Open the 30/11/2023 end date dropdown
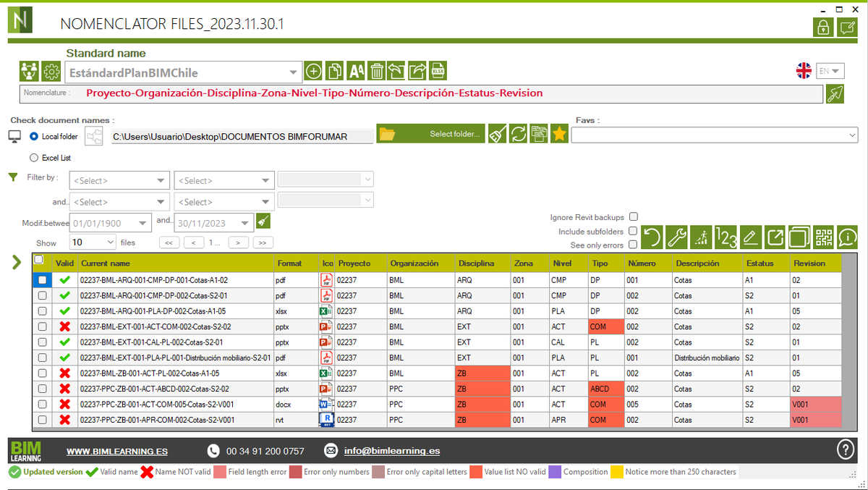Image resolution: width=868 pixels, height=490 pixels. click(214, 223)
